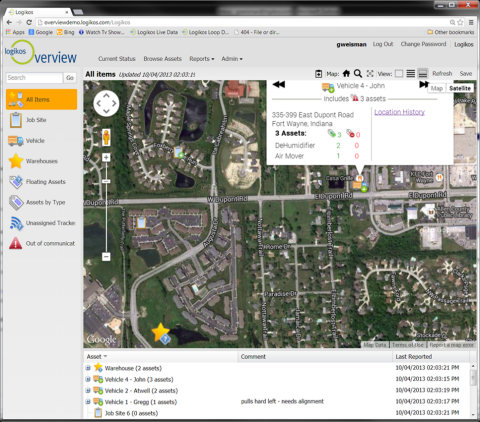
Task: Click the map zoom slider handle
Action: 106,181
